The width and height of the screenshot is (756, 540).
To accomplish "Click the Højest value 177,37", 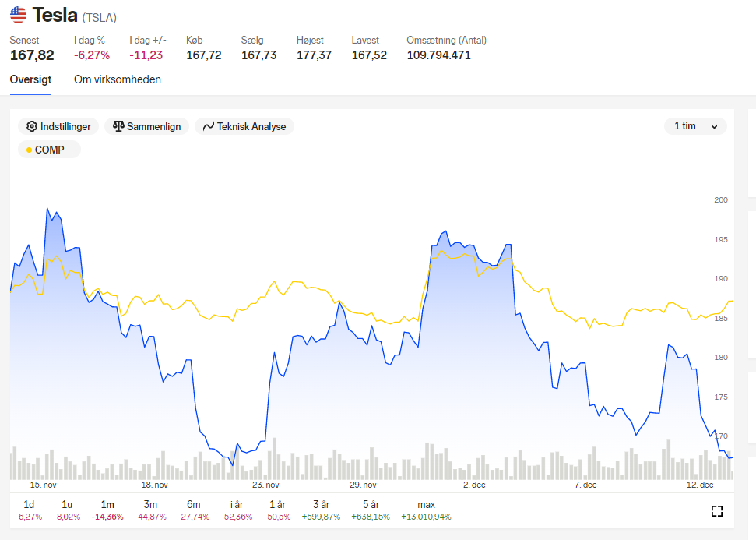I will pyautogui.click(x=314, y=55).
